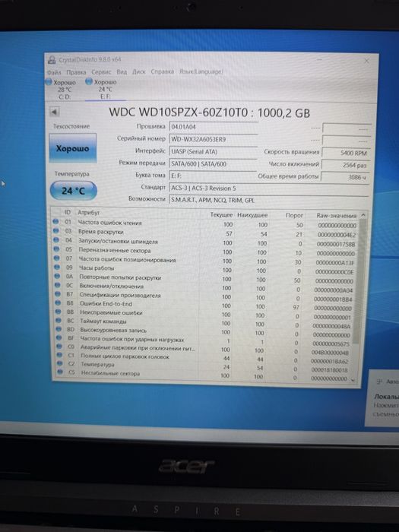Click the attribute list scrollbar thumb
This screenshot has height=532, width=399.
[x=359, y=282]
